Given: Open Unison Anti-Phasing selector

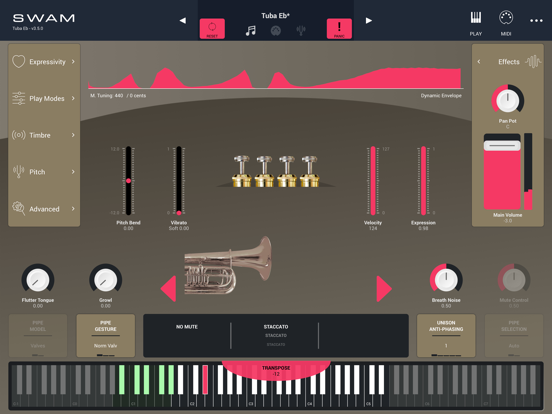Looking at the screenshot, I should (x=446, y=335).
